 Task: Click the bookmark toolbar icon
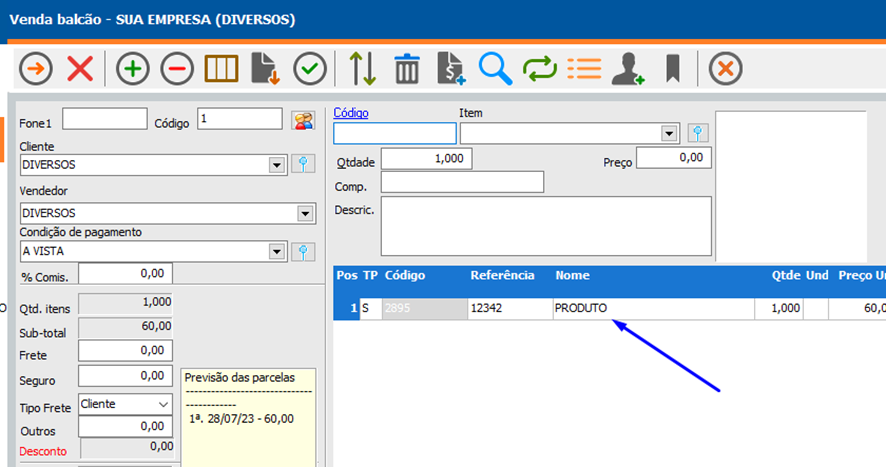coord(673,69)
